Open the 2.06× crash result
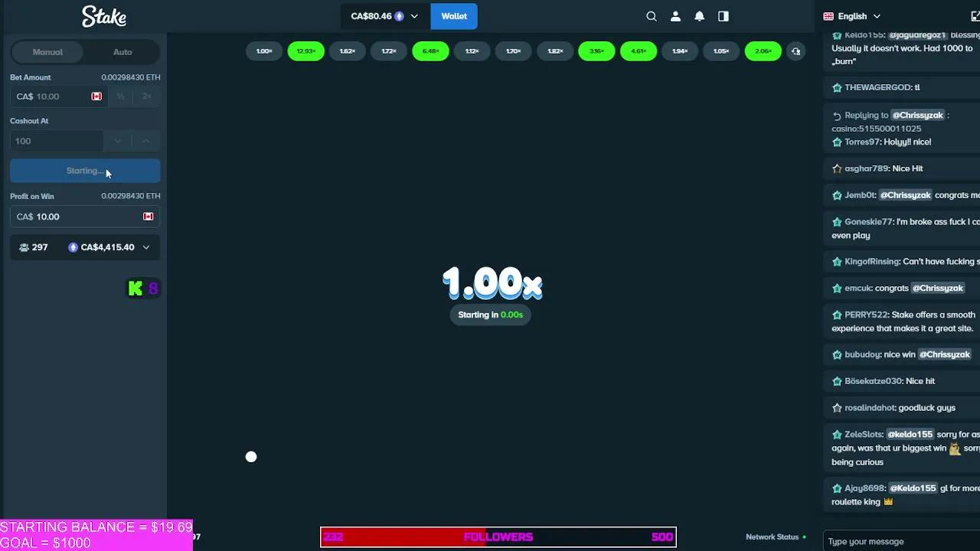Viewport: 980px width, 551px height. click(763, 51)
